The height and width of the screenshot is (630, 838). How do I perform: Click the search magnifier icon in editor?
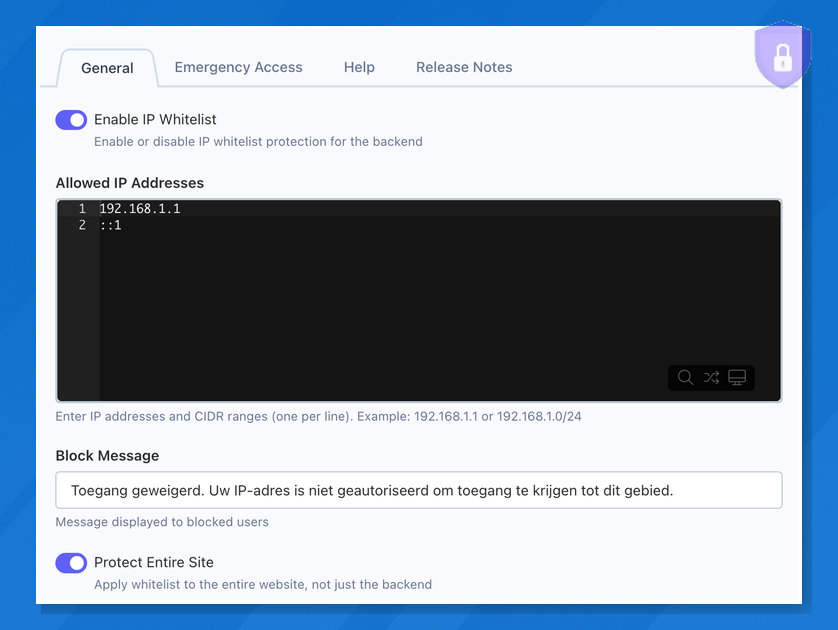685,377
